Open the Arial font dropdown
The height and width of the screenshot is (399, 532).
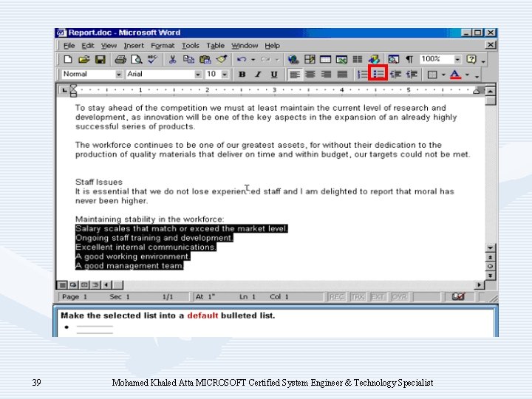[x=198, y=75]
